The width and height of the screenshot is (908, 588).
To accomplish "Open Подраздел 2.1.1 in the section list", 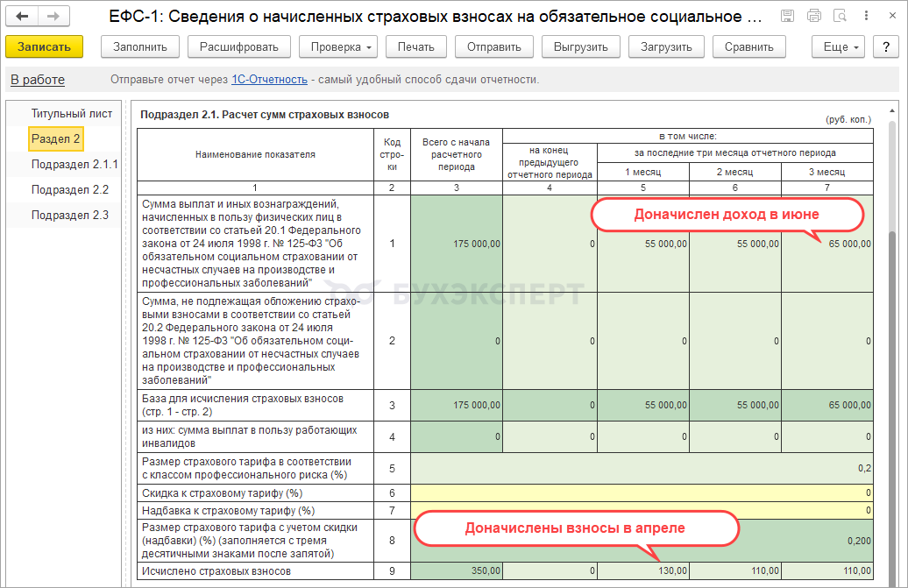I will (74, 165).
